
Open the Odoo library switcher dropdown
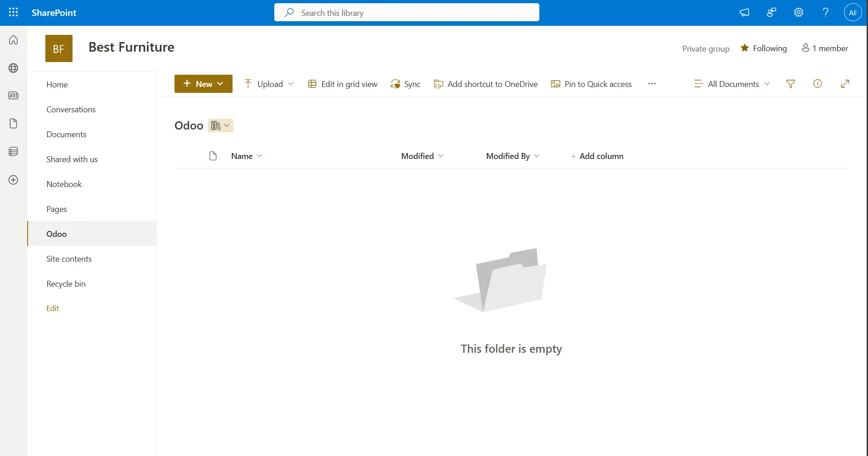221,125
